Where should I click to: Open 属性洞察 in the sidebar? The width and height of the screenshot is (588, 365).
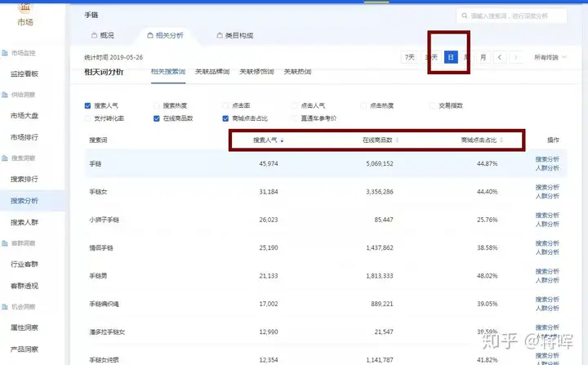pyautogui.click(x=24, y=328)
